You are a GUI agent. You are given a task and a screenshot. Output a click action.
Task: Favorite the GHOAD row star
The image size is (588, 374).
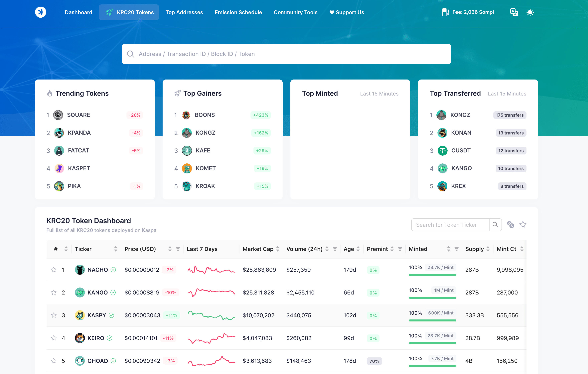click(54, 361)
